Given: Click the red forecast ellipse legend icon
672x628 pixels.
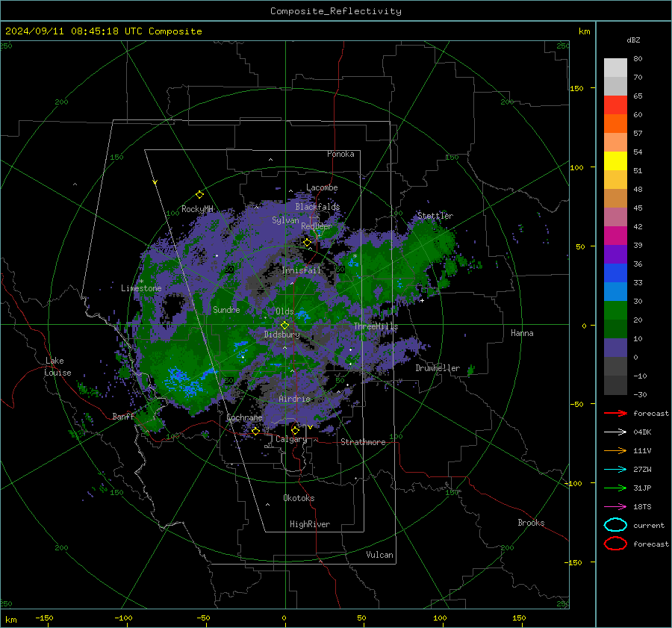Looking at the screenshot, I should tap(615, 544).
